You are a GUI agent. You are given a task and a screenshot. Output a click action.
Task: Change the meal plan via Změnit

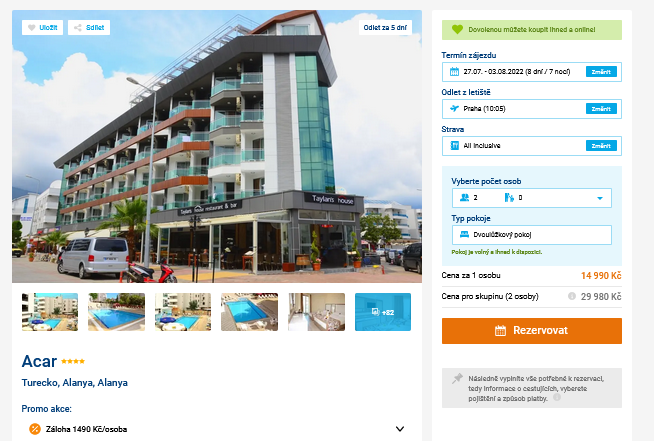click(601, 146)
